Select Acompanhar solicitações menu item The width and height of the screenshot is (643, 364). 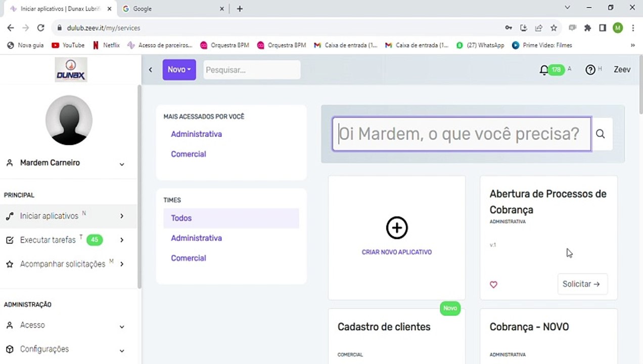(69, 264)
